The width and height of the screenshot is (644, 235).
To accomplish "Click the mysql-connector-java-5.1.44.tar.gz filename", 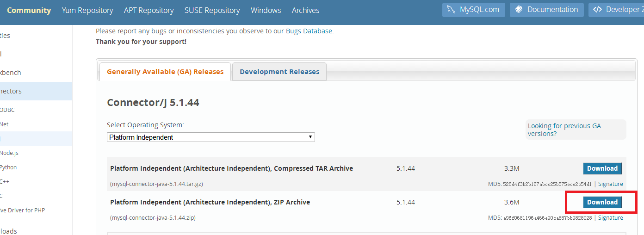I will (x=156, y=184).
